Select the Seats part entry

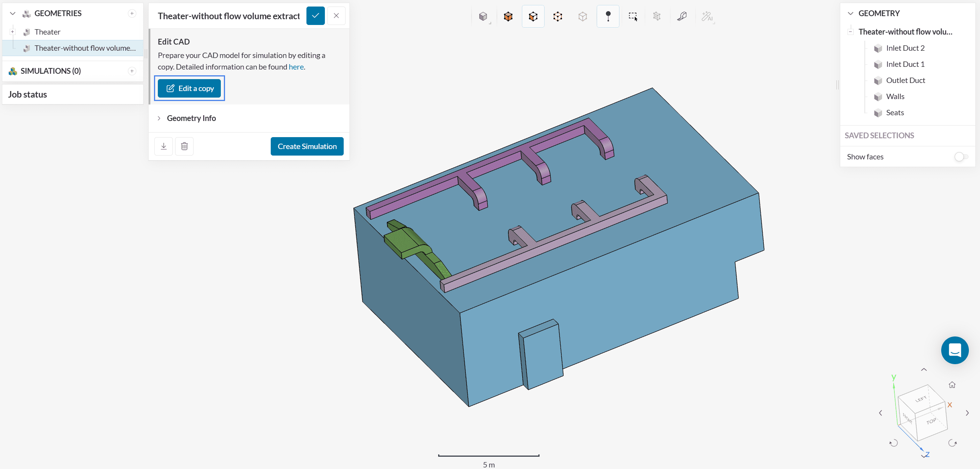pos(895,113)
